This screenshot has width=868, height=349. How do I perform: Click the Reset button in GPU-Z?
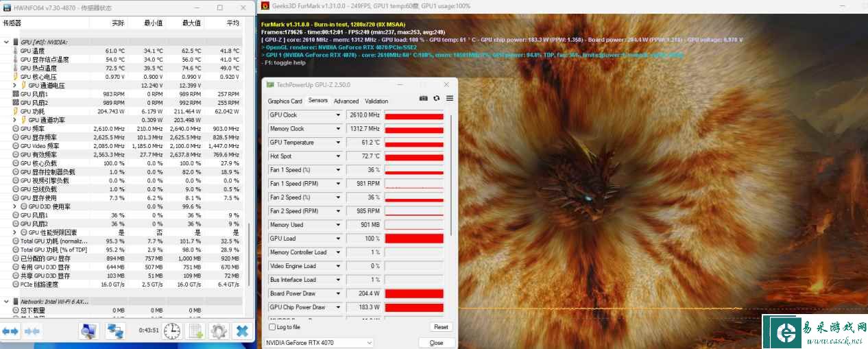[x=441, y=327]
